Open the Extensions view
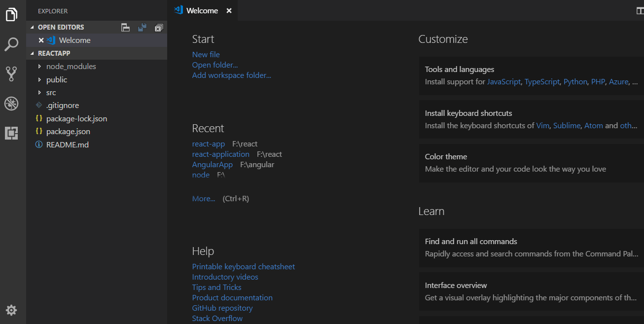This screenshot has height=324, width=644. tap(11, 133)
